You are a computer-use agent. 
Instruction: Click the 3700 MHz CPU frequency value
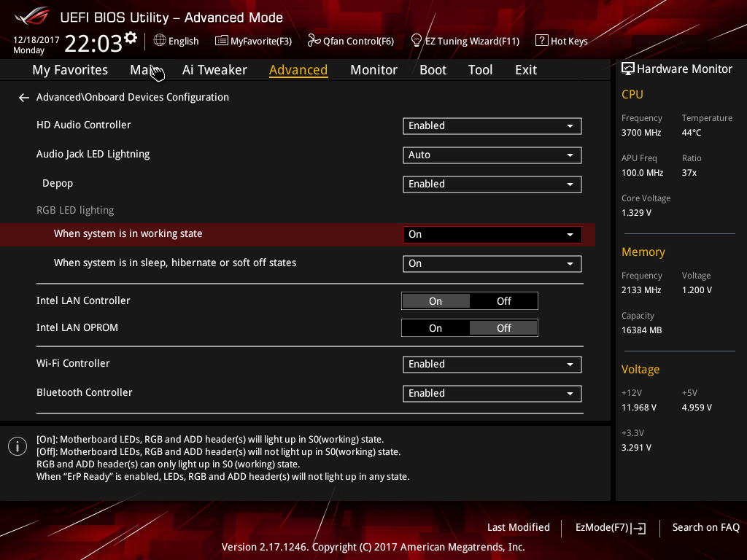pos(640,133)
